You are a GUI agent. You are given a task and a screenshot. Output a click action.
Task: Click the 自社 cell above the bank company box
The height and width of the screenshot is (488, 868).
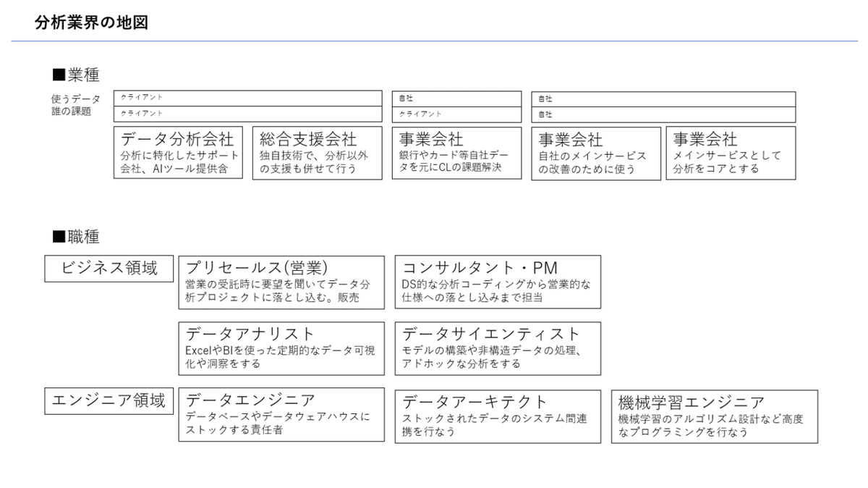click(456, 98)
